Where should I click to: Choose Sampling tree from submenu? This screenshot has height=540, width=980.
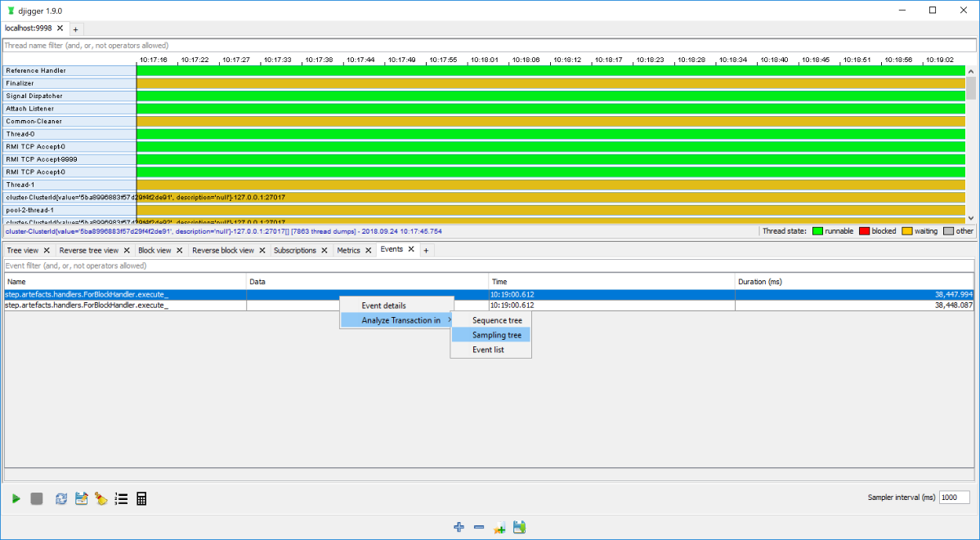(x=491, y=335)
